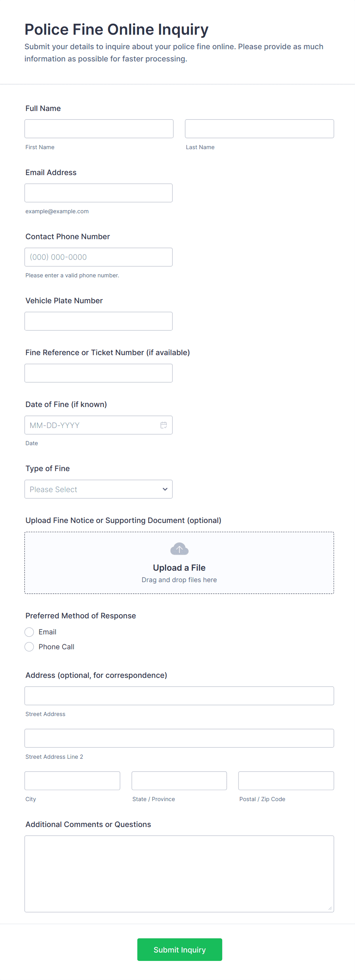Open the Type of Fine dropdown
The height and width of the screenshot is (980, 355).
click(x=98, y=489)
